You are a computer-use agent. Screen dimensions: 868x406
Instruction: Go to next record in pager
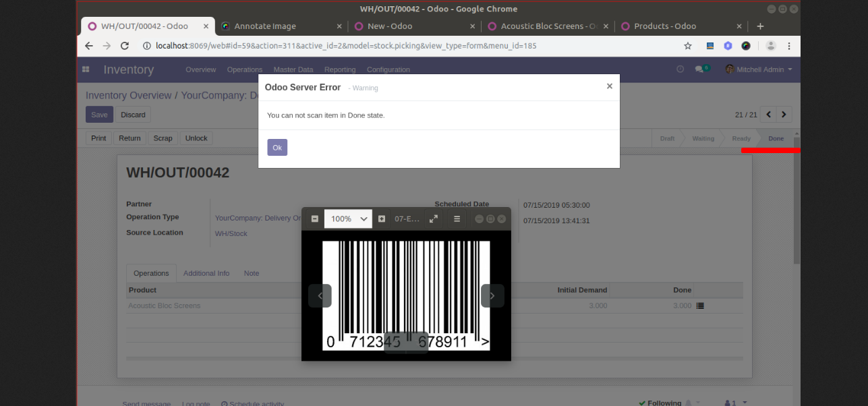(x=784, y=115)
